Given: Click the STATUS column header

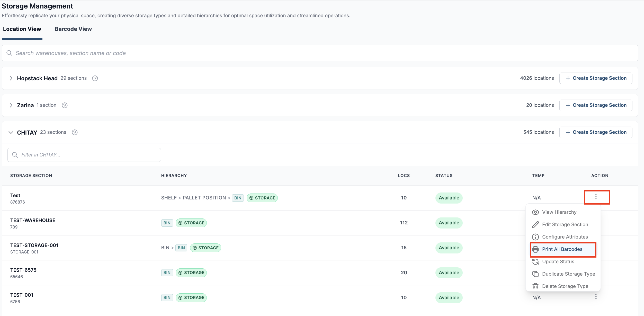Looking at the screenshot, I should point(444,175).
